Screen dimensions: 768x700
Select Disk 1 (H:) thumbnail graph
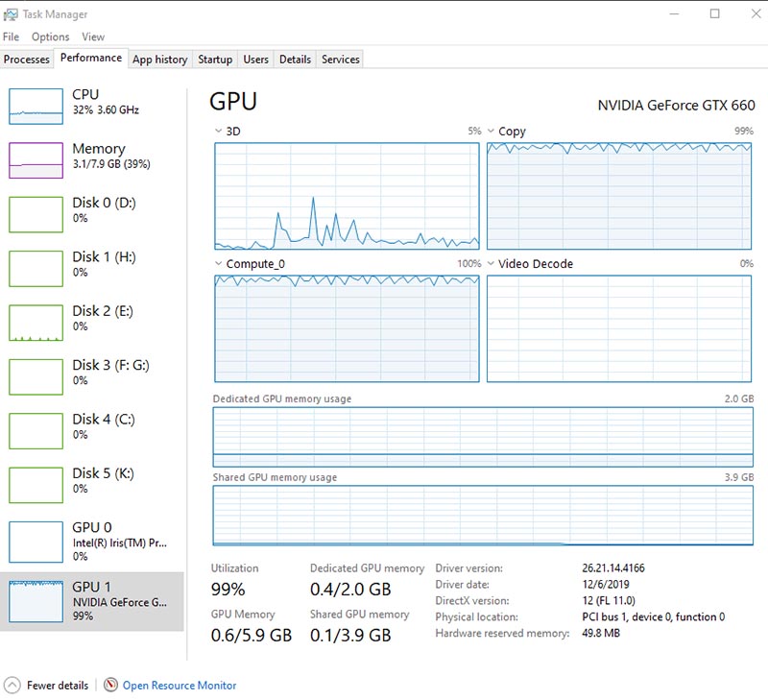[36, 269]
